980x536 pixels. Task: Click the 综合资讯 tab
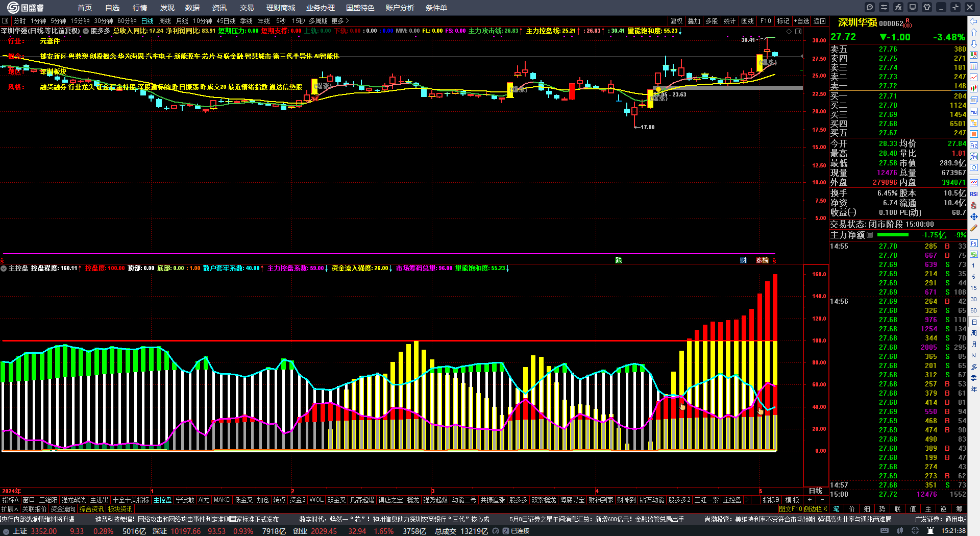coord(91,509)
